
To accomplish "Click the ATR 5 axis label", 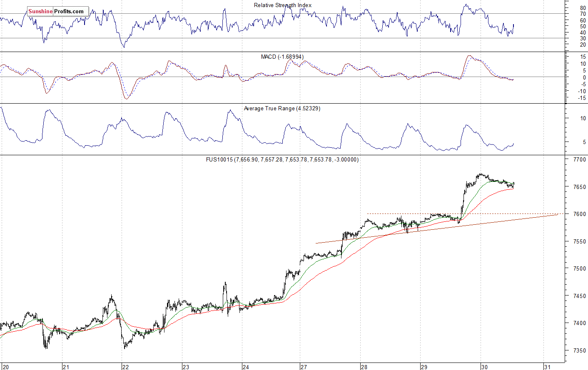I will [584, 142].
